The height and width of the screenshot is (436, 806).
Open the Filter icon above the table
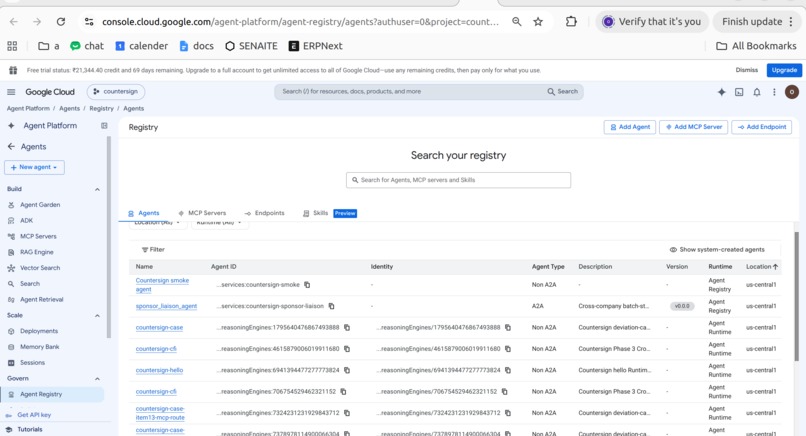(145, 249)
